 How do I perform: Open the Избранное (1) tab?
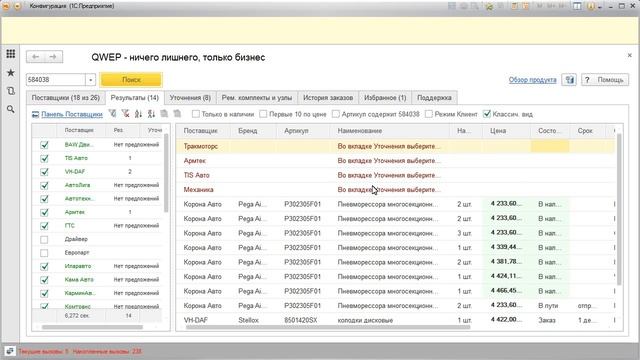click(385, 98)
